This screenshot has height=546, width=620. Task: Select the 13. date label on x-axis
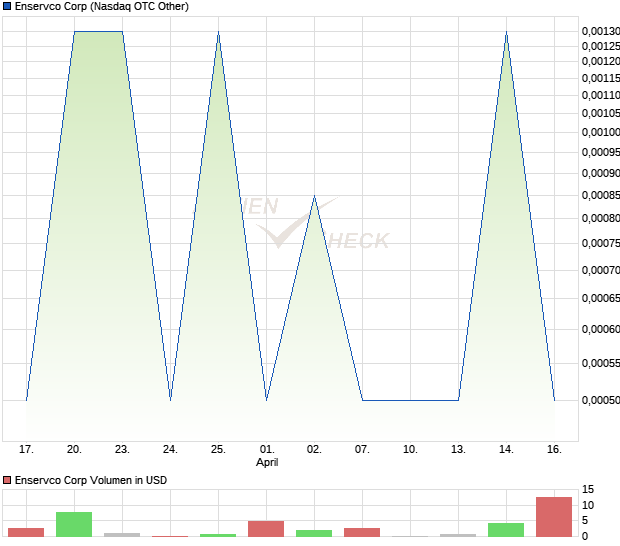(x=458, y=450)
